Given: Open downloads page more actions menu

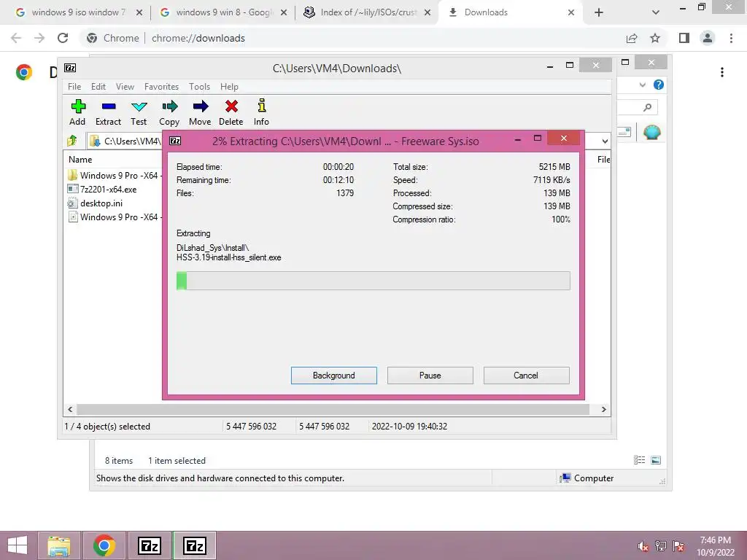Looking at the screenshot, I should pyautogui.click(x=722, y=72).
